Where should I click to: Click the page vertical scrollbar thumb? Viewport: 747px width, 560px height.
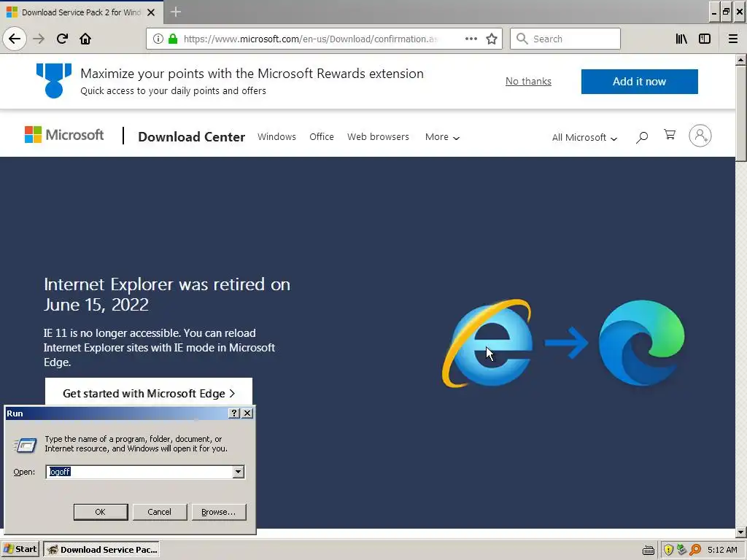(x=741, y=114)
